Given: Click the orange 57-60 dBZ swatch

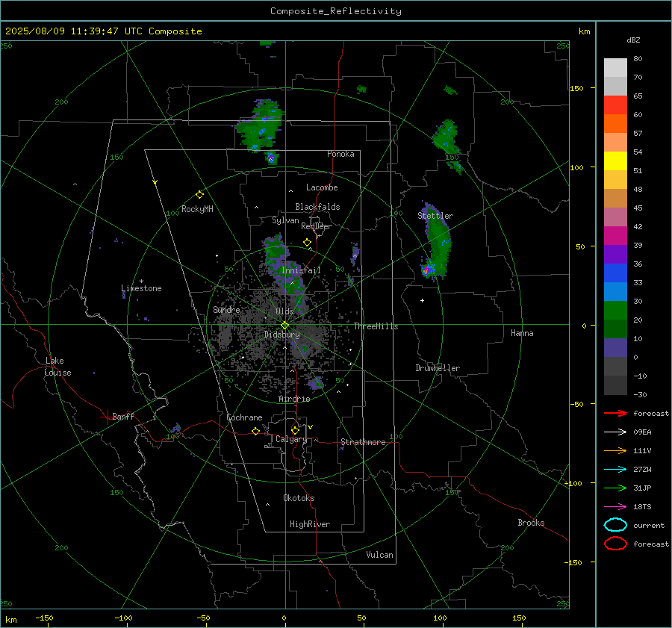Looking at the screenshot, I should pyautogui.click(x=615, y=124).
